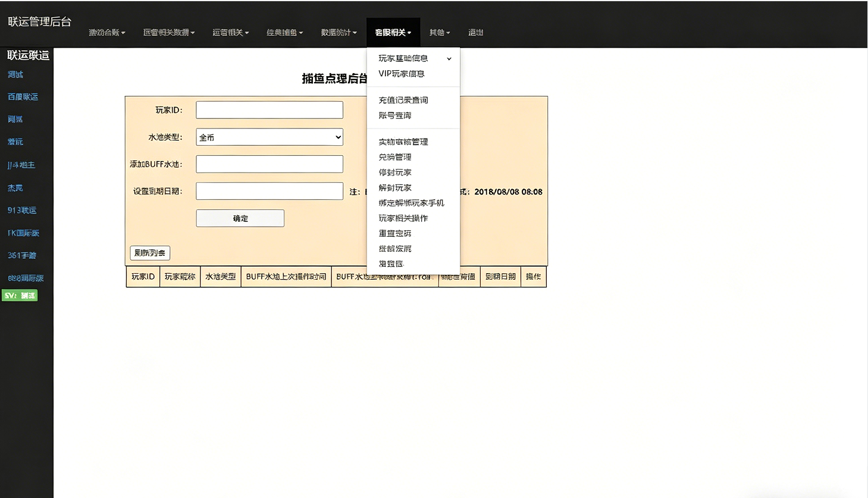Image resolution: width=868 pixels, height=498 pixels.
Task: Switch to 经典捕鱼 section
Action: [x=284, y=32]
